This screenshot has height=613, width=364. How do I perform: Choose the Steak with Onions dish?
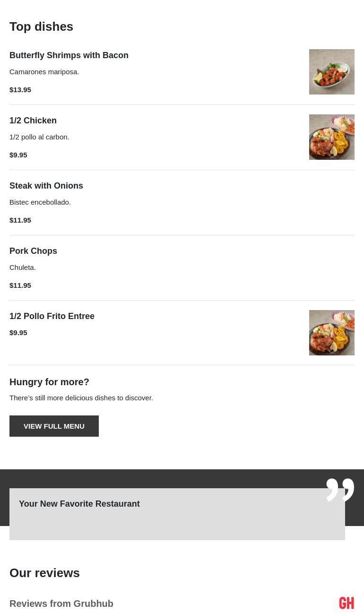46,186
